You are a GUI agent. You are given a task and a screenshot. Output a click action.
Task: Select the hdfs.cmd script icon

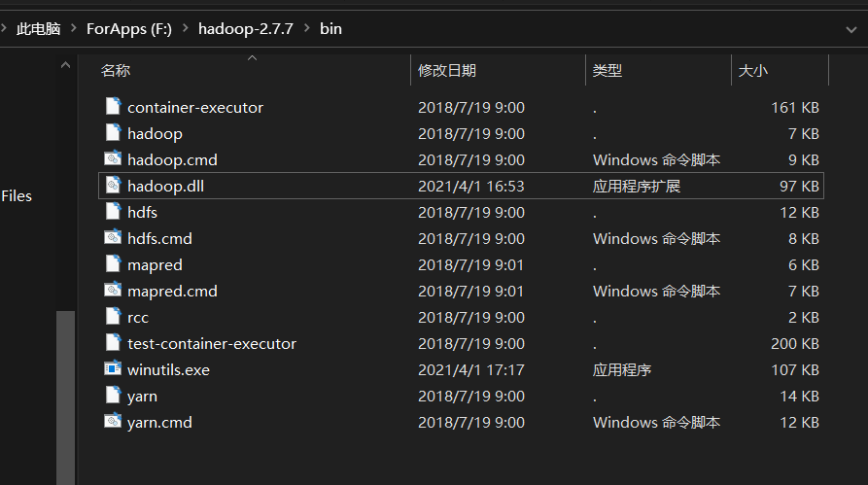[113, 238]
